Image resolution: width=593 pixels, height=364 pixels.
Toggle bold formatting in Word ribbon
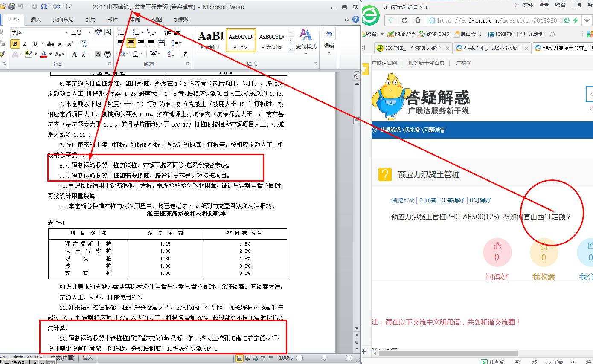(15, 43)
